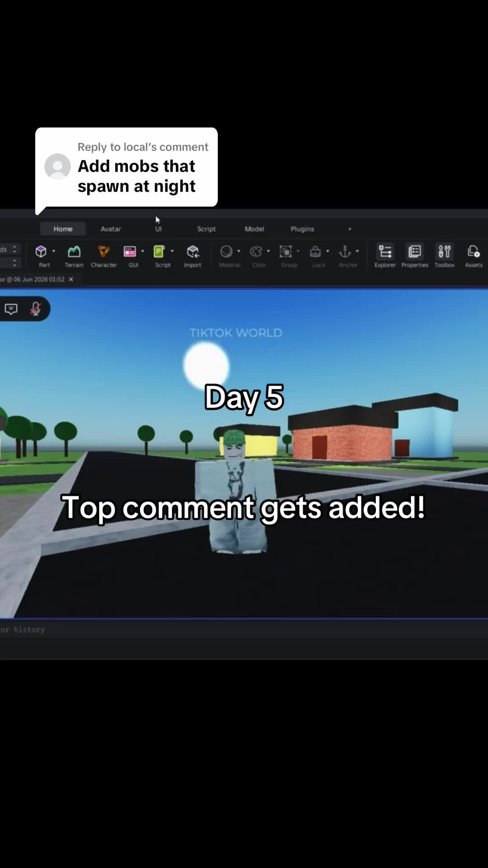Open the Assets manager panel
The width and height of the screenshot is (488, 868).
point(474,256)
